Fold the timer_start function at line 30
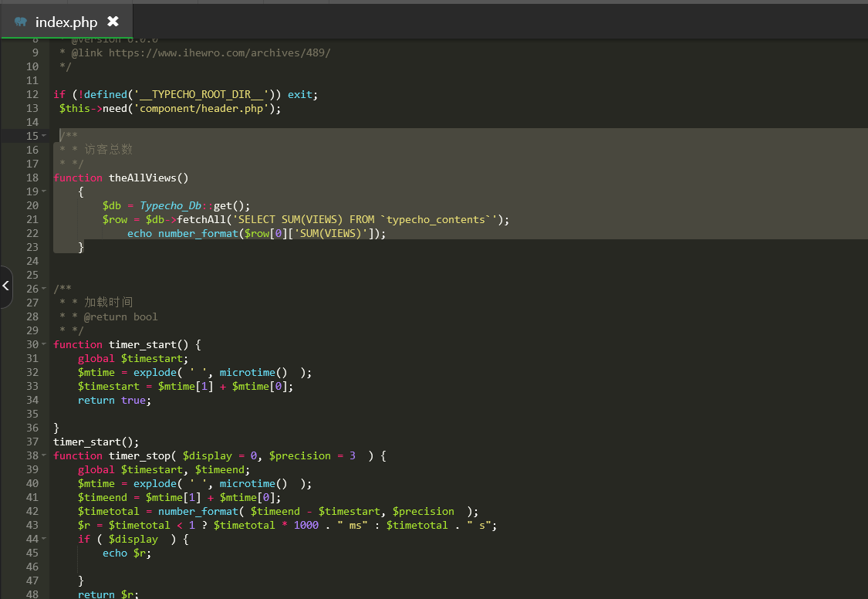The height and width of the screenshot is (599, 868). pyautogui.click(x=44, y=344)
